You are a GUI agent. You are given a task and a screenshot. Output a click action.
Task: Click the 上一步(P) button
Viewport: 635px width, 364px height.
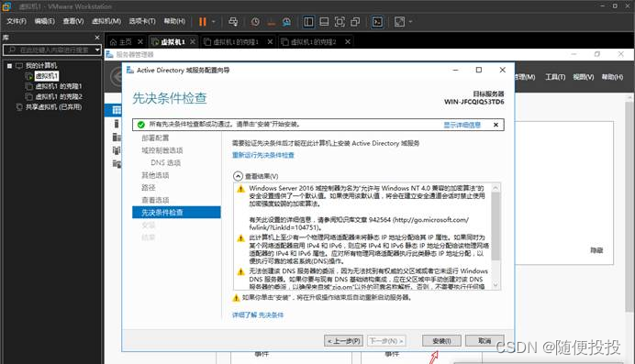(x=343, y=341)
